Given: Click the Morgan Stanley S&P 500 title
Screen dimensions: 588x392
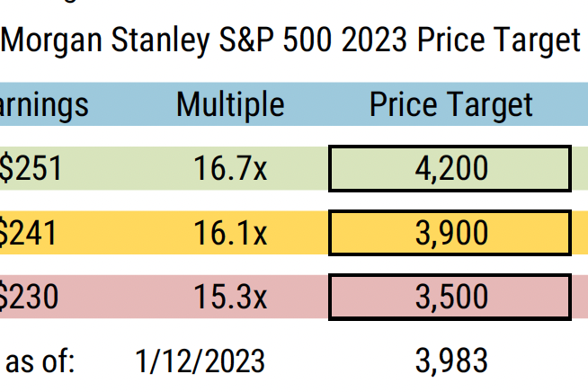Looking at the screenshot, I should [292, 40].
